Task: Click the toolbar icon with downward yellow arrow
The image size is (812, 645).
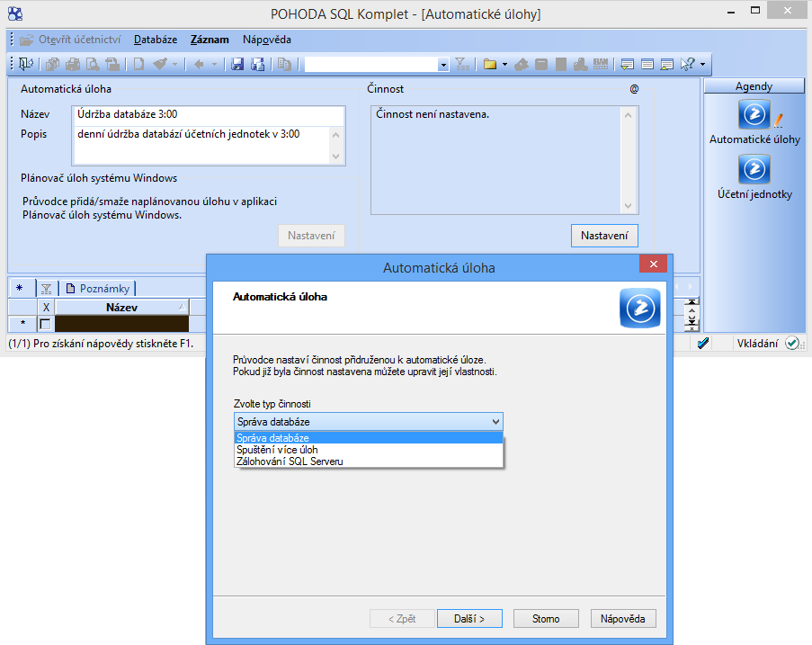Action: coord(627,64)
